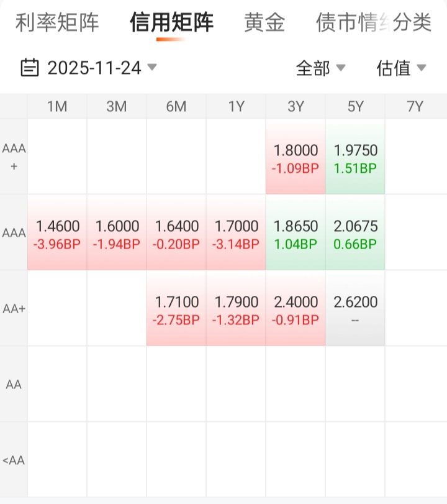
Task: Tap the AAA 1M cell showing 1.4600
Action: [x=57, y=234]
